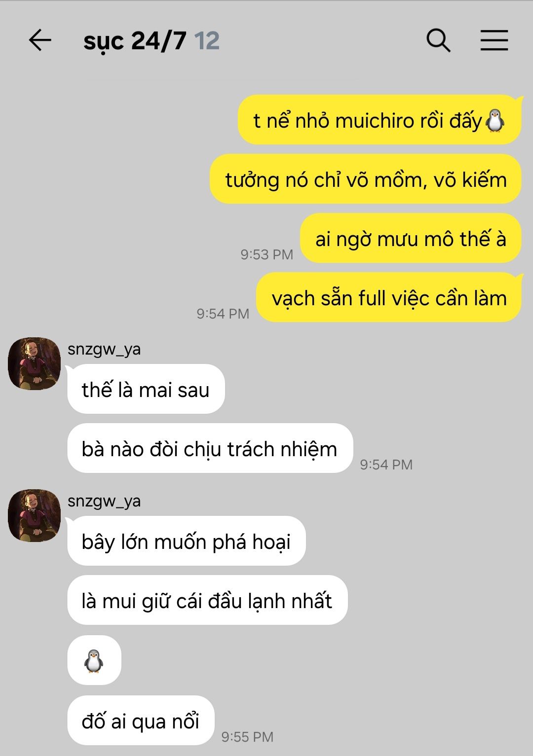Tap the member count 12

click(x=207, y=41)
